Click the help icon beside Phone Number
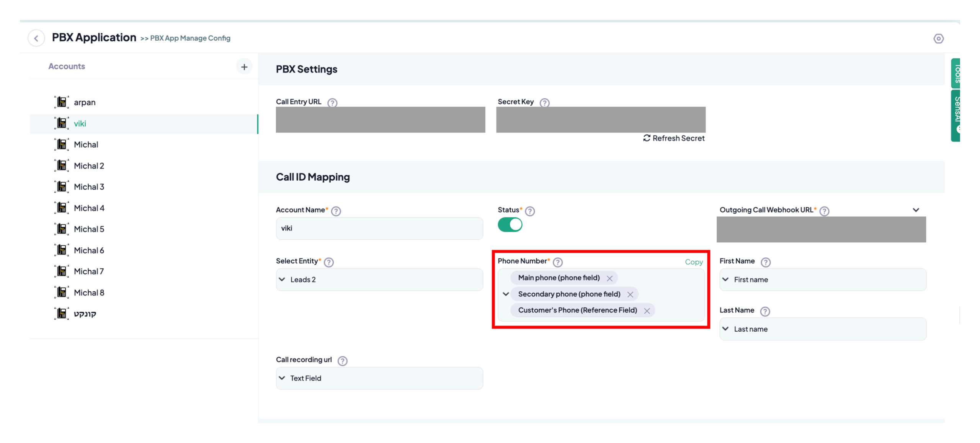This screenshot has width=980, height=443. coord(557,262)
